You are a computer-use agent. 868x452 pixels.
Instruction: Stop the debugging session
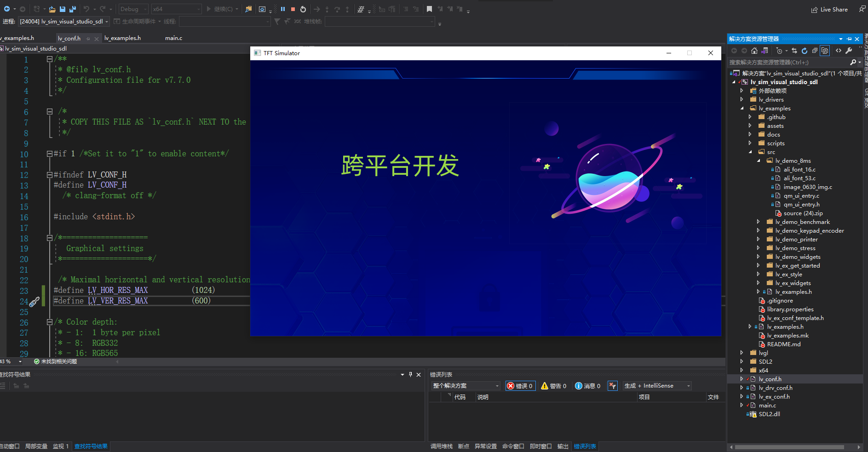pyautogui.click(x=293, y=9)
